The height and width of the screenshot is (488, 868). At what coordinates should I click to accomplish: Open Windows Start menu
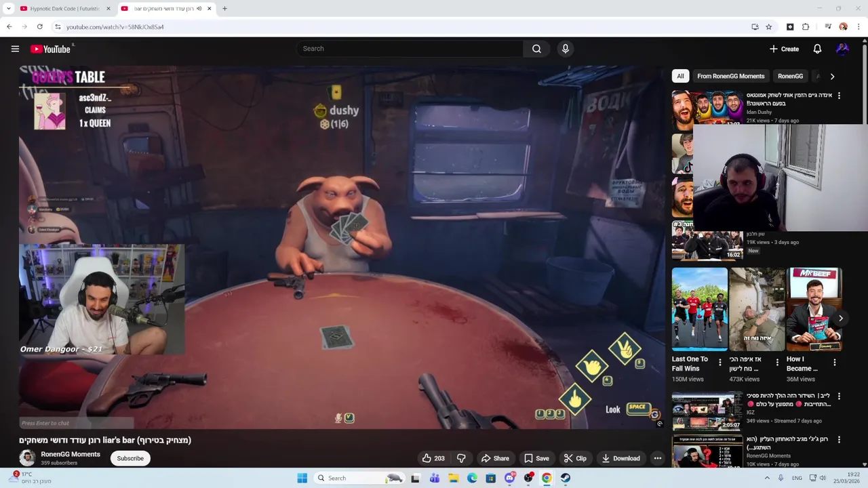click(x=302, y=478)
